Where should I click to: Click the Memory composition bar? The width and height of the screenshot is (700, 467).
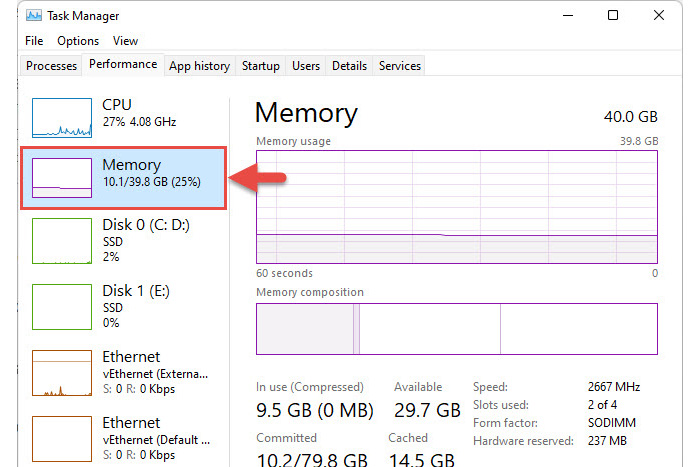click(x=457, y=329)
